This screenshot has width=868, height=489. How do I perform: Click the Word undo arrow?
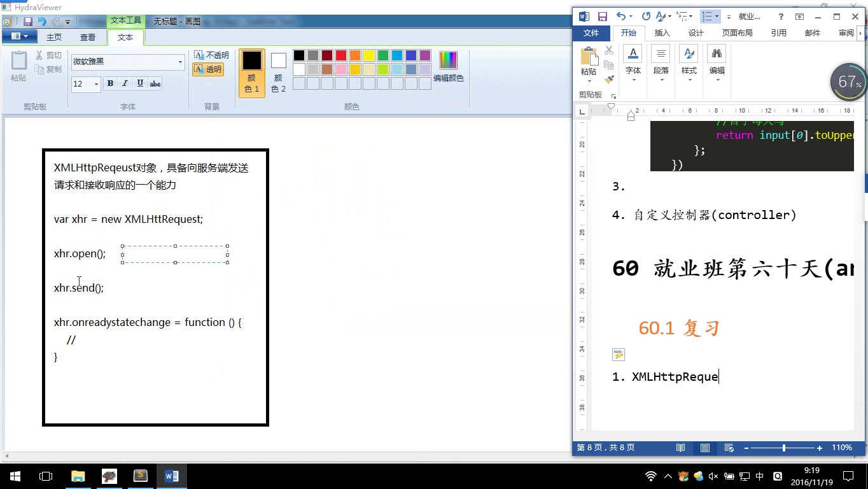[620, 17]
